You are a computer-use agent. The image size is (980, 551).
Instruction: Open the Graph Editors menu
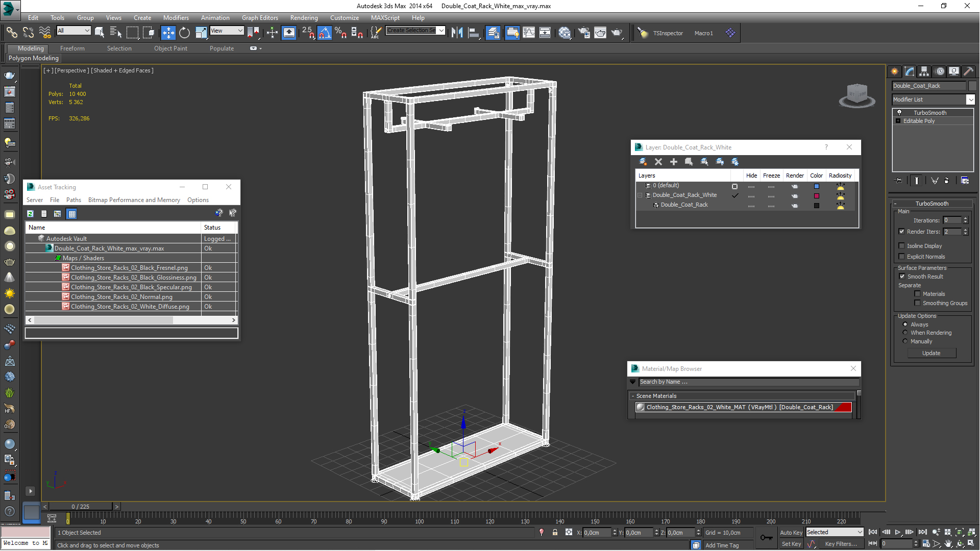[x=260, y=17]
